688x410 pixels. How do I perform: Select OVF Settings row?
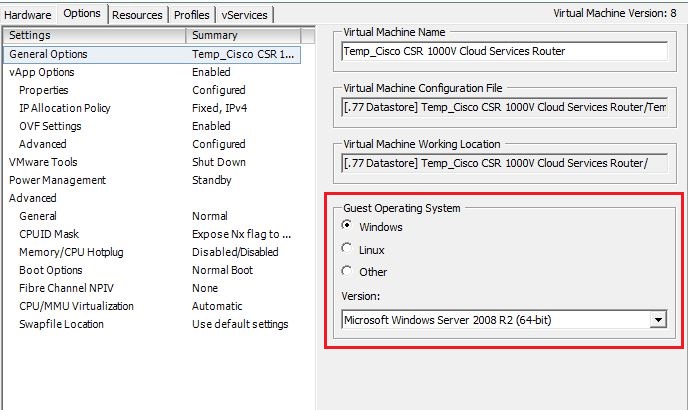[x=152, y=126]
